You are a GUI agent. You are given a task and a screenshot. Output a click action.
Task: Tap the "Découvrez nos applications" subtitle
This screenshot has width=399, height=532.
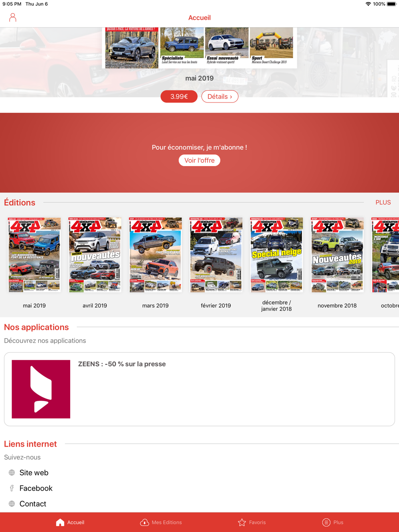click(45, 341)
